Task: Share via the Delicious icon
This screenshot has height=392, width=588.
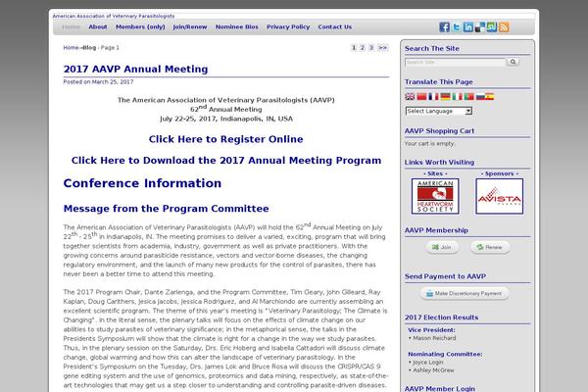Action: click(479, 27)
